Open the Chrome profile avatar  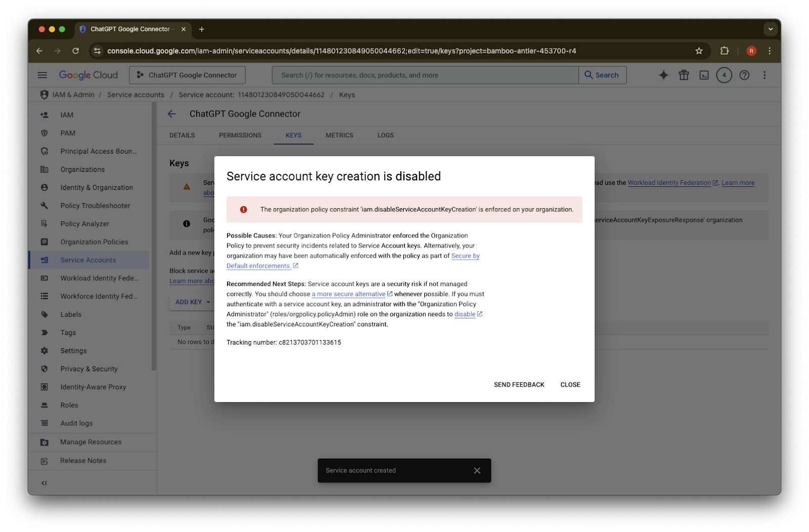click(x=751, y=51)
